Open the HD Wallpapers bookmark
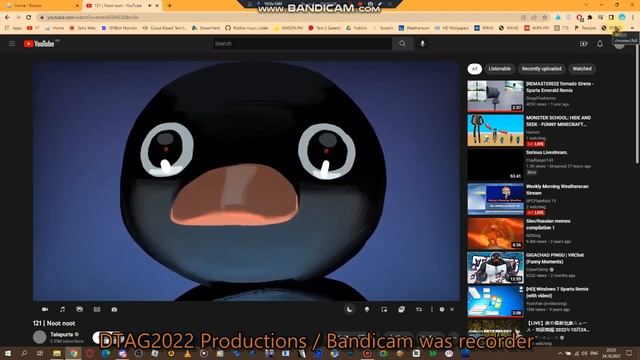Viewport: 640px width, 360px height. 452,28
